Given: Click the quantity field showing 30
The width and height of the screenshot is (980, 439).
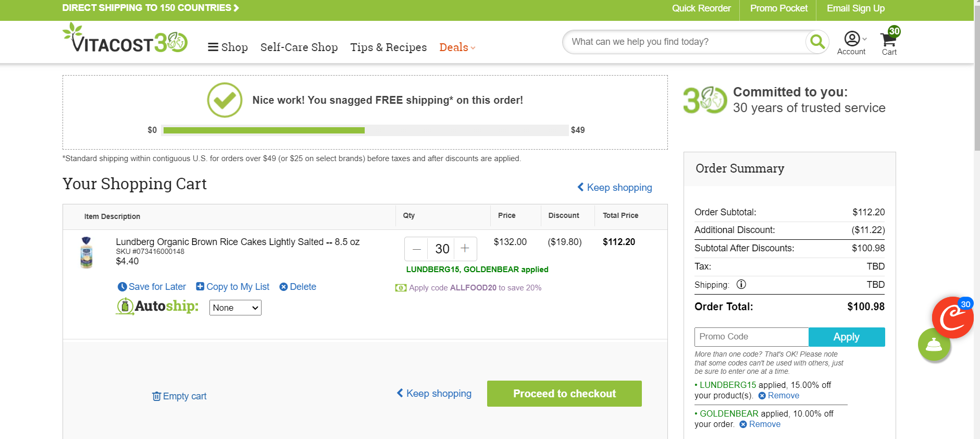Looking at the screenshot, I should click(x=442, y=249).
